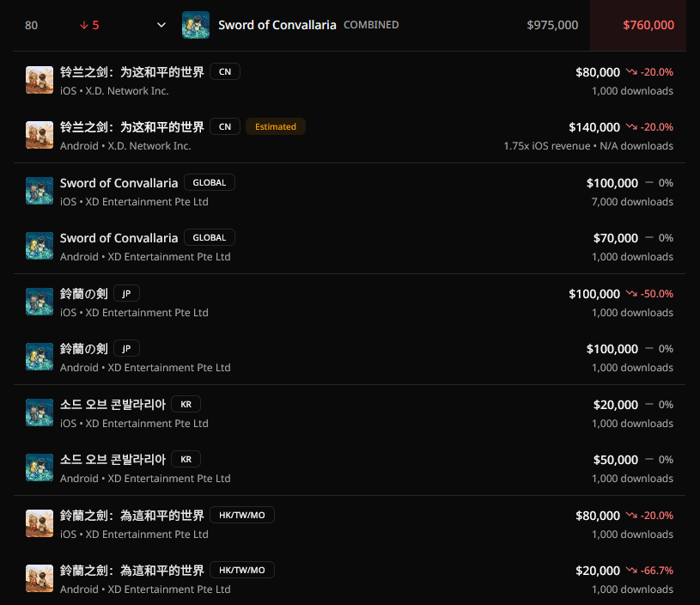Click the iOS • X.D. Network Inc. subtitle

pos(114,91)
